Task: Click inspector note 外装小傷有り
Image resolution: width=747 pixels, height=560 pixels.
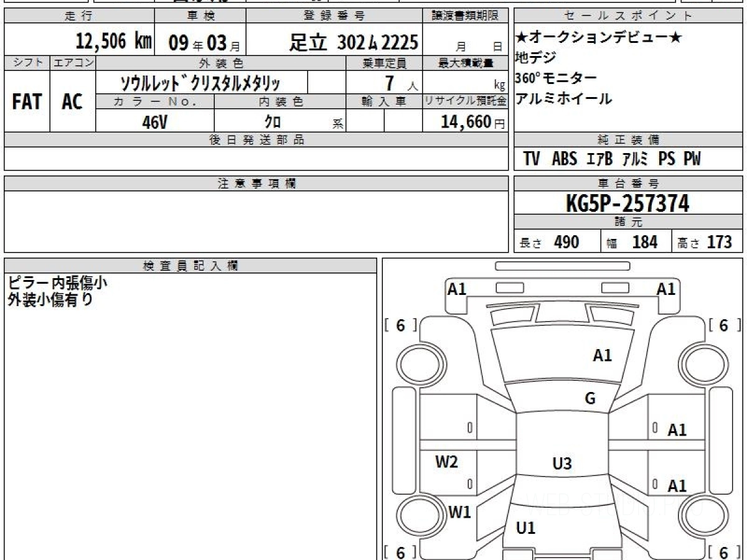Action: click(50, 299)
